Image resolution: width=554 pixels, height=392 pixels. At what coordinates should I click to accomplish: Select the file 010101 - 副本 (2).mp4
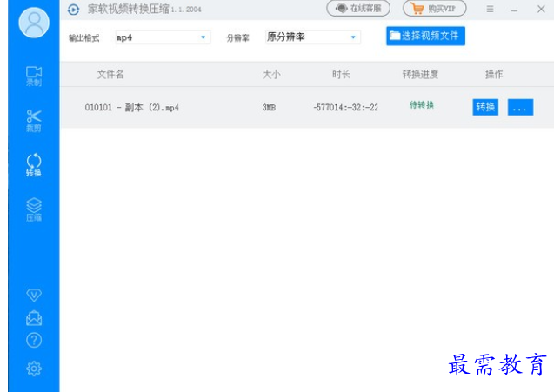point(134,107)
